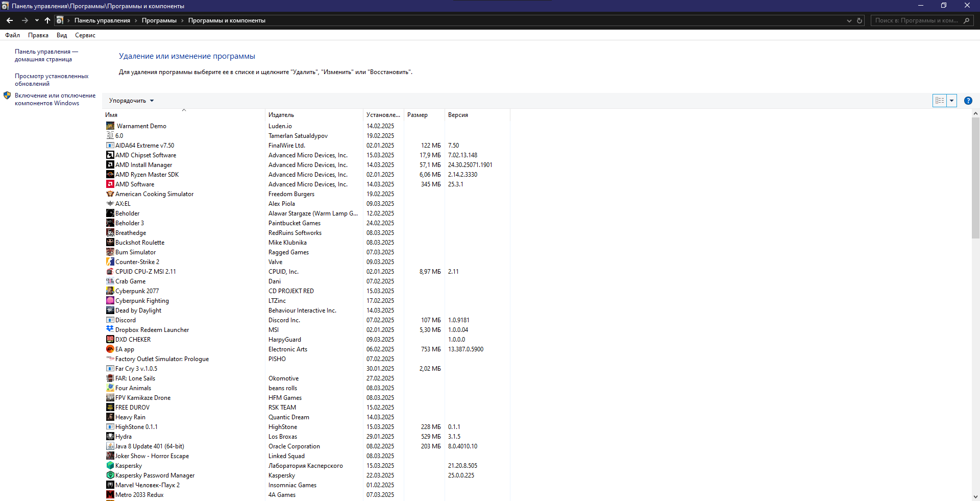This screenshot has width=980, height=501.
Task: Open the Упорядочить dropdown
Action: (x=131, y=101)
